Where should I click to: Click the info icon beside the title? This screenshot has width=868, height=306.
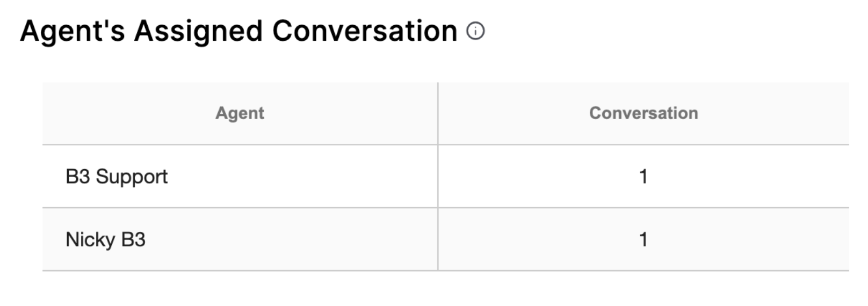(x=475, y=31)
